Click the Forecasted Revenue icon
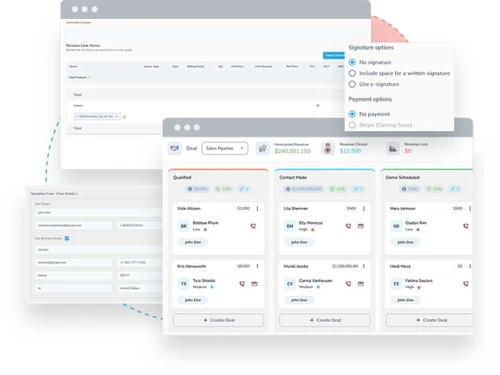The width and height of the screenshot is (500, 375). 263,148
